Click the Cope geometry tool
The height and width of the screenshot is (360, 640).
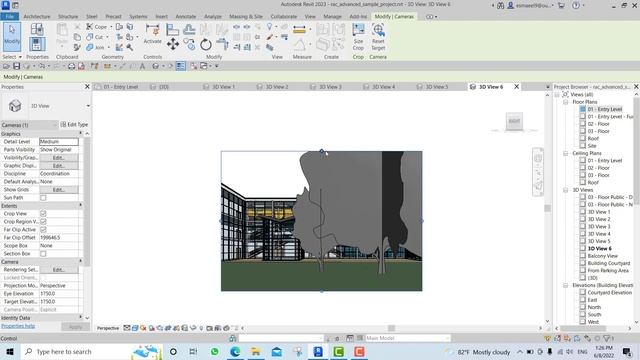(97, 27)
